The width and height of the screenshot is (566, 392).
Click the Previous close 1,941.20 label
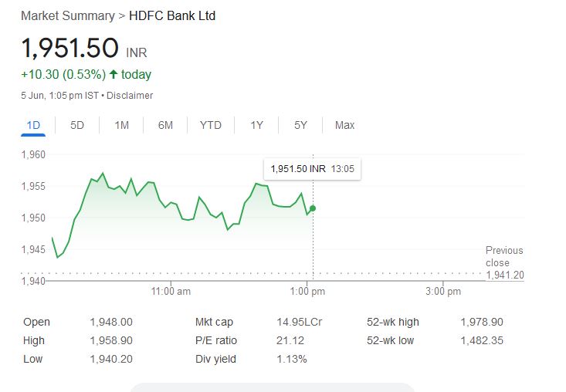pyautogui.click(x=505, y=262)
